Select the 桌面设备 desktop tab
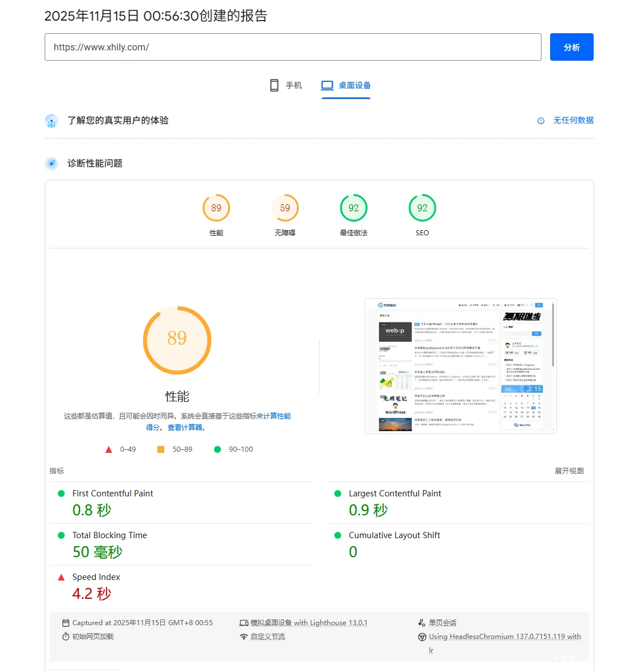The width and height of the screenshot is (644, 671). tap(346, 85)
